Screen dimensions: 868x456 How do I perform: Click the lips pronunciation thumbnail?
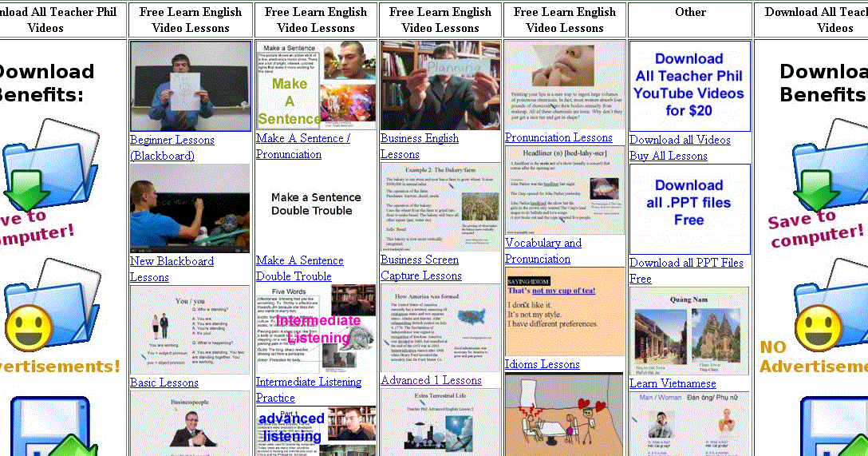[x=565, y=85]
